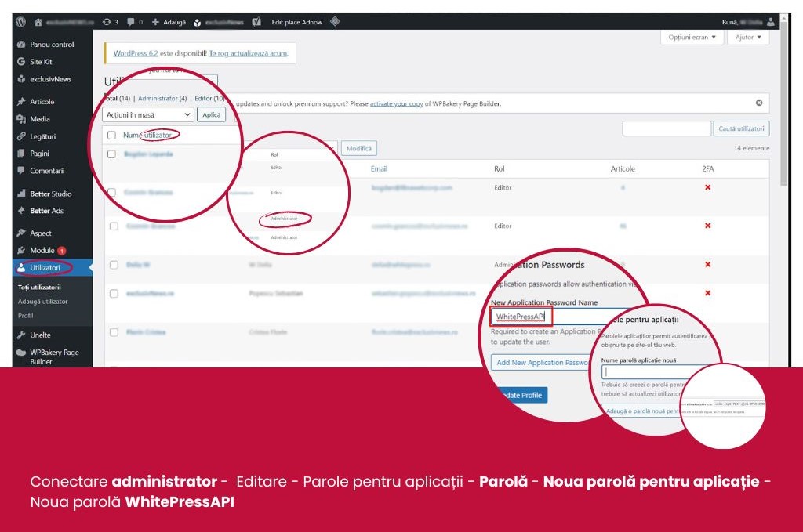Open pending updates from the circular arrows icon
This screenshot has width=803, height=532.
click(x=107, y=22)
